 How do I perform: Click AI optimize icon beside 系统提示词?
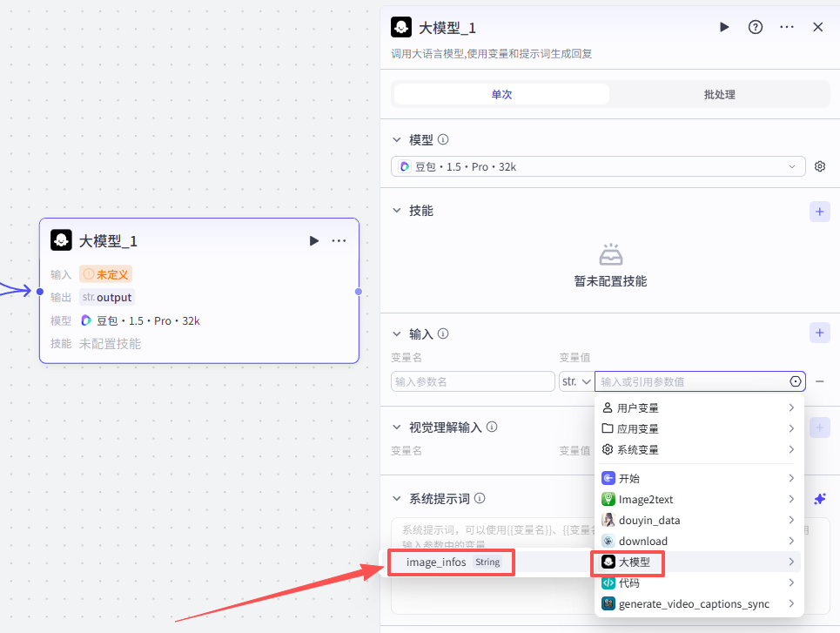pos(819,499)
